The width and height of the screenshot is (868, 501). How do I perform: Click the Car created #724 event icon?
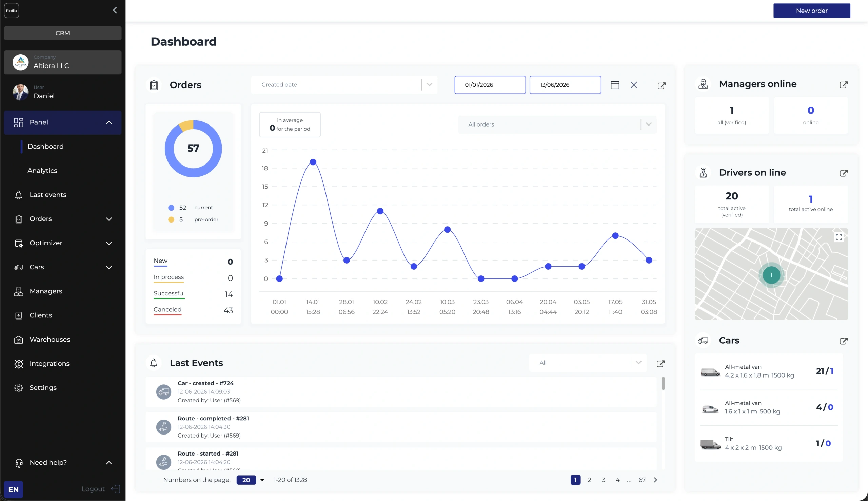coord(164,392)
